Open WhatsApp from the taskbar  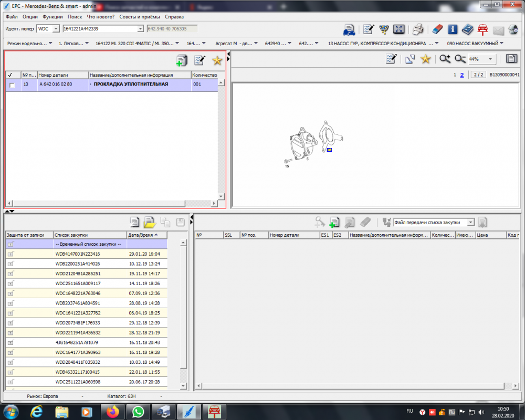(138, 412)
